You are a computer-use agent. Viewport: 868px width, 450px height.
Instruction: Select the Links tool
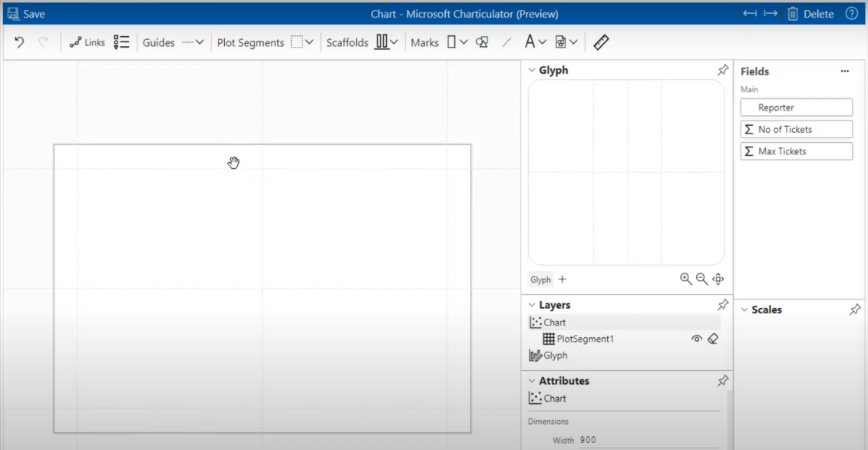87,42
